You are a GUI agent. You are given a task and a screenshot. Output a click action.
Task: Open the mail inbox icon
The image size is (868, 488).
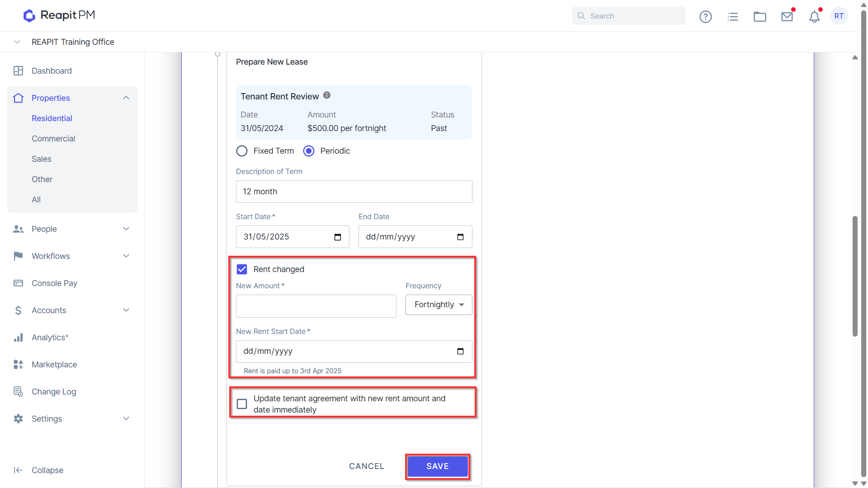(x=787, y=17)
